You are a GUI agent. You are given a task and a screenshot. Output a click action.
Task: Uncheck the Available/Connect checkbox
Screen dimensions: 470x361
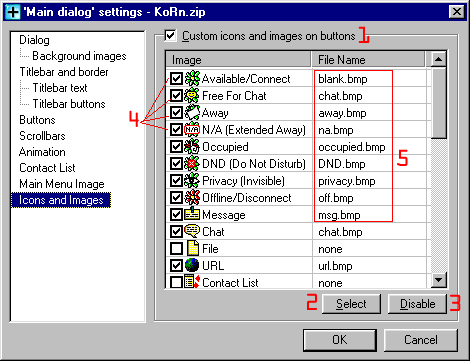click(176, 79)
